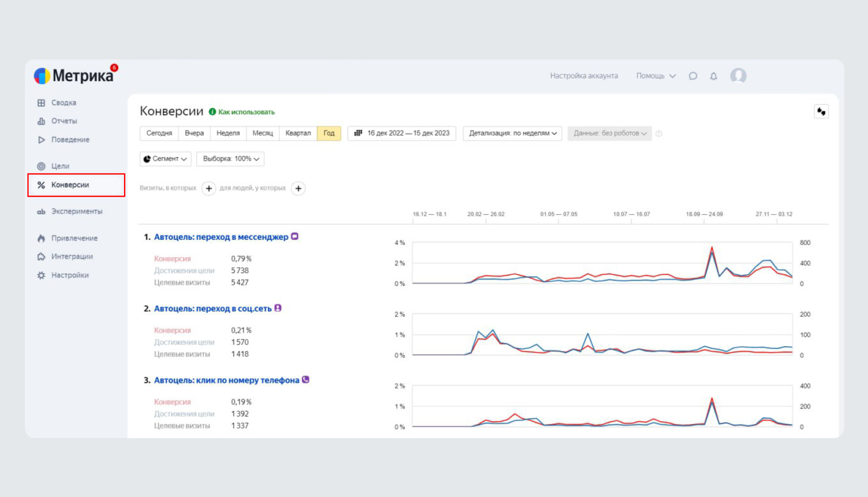
Task: Click help icon next to Данные dropdown
Action: pos(659,133)
